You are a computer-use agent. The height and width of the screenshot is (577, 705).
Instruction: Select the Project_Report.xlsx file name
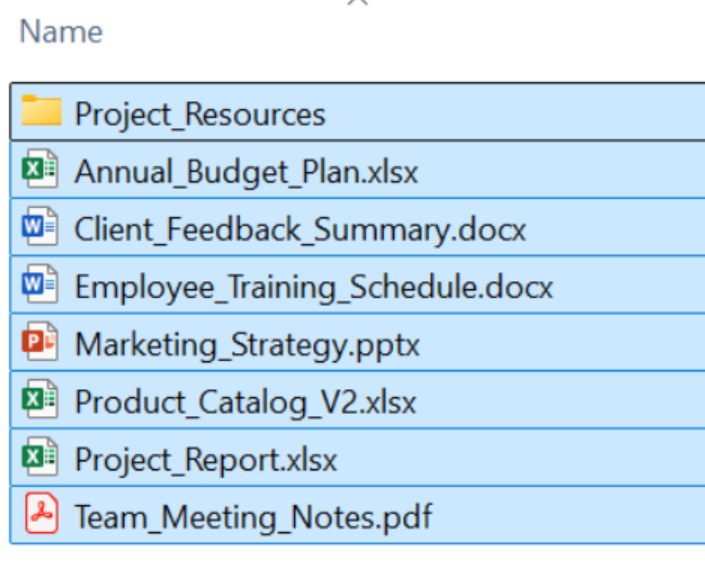click(206, 460)
